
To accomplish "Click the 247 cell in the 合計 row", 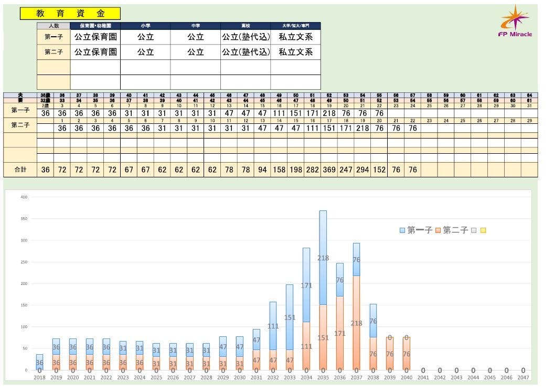I will 346,169.
